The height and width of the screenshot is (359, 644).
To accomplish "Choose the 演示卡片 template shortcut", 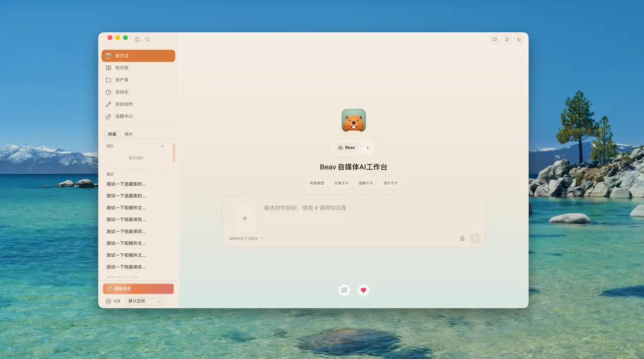I will pyautogui.click(x=390, y=183).
